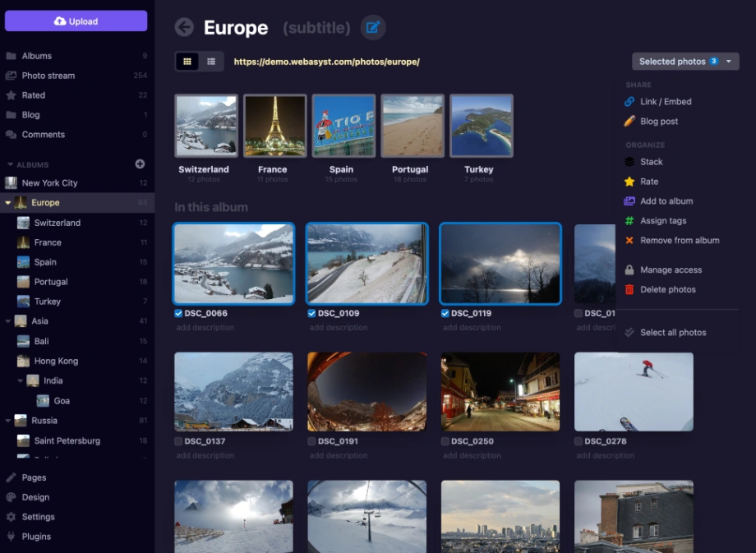Click the edit pencil icon next to subtitle

click(x=372, y=28)
